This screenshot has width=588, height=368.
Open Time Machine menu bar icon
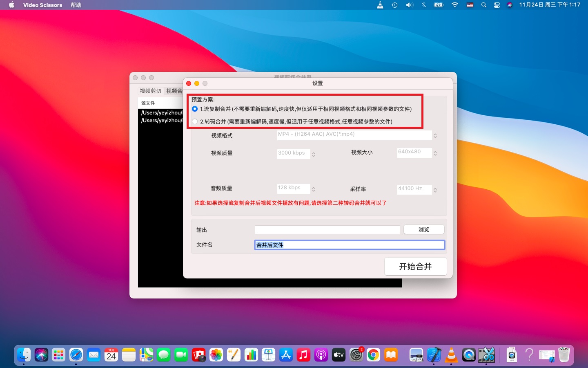(394, 5)
